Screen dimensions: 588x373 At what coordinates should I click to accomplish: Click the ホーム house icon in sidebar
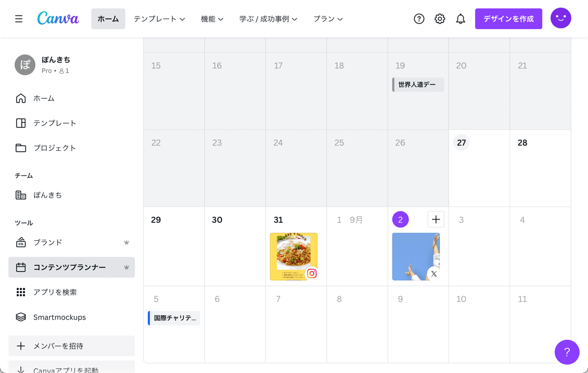(21, 98)
